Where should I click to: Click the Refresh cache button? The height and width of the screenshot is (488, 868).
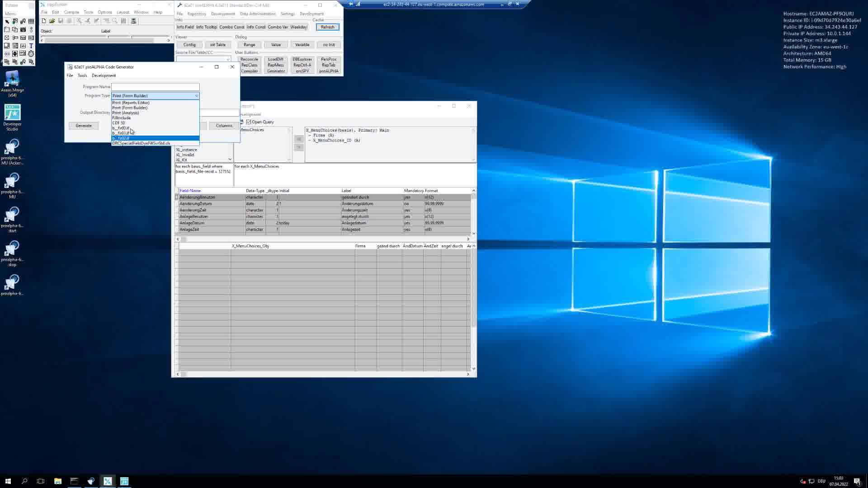[x=328, y=27]
